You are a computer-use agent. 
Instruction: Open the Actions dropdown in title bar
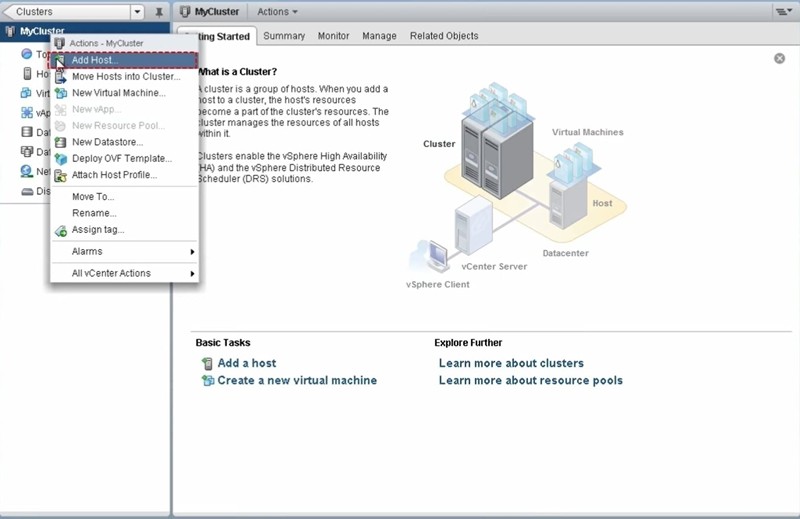pyautogui.click(x=277, y=12)
